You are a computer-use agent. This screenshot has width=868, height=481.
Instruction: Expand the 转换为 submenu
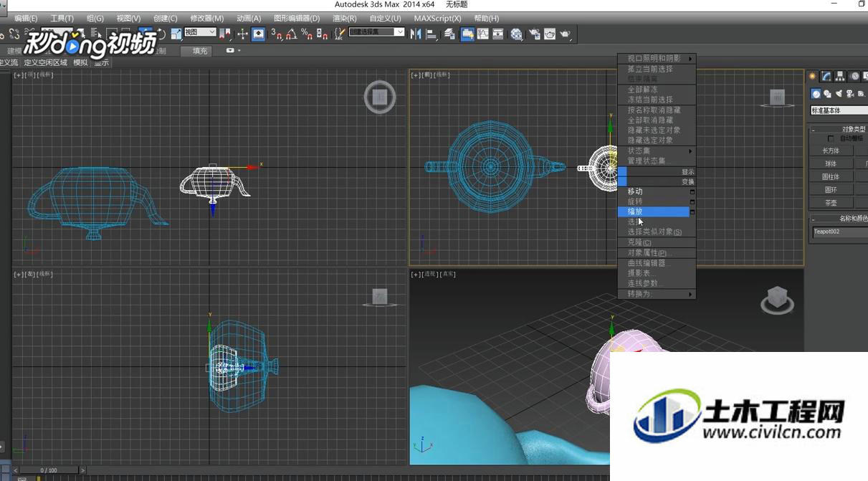click(657, 294)
